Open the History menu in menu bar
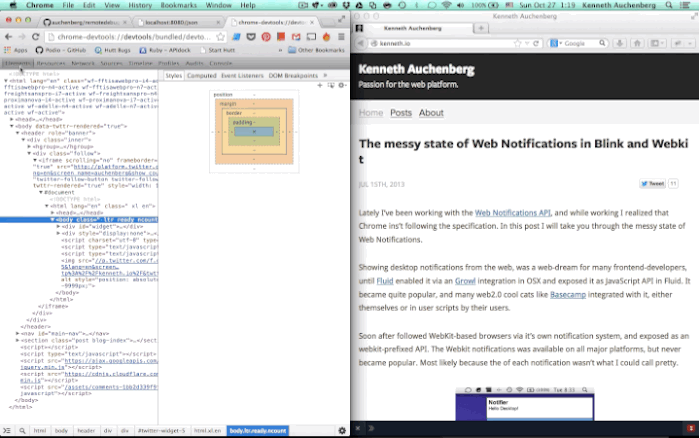The width and height of the screenshot is (700, 438). tap(140, 5)
